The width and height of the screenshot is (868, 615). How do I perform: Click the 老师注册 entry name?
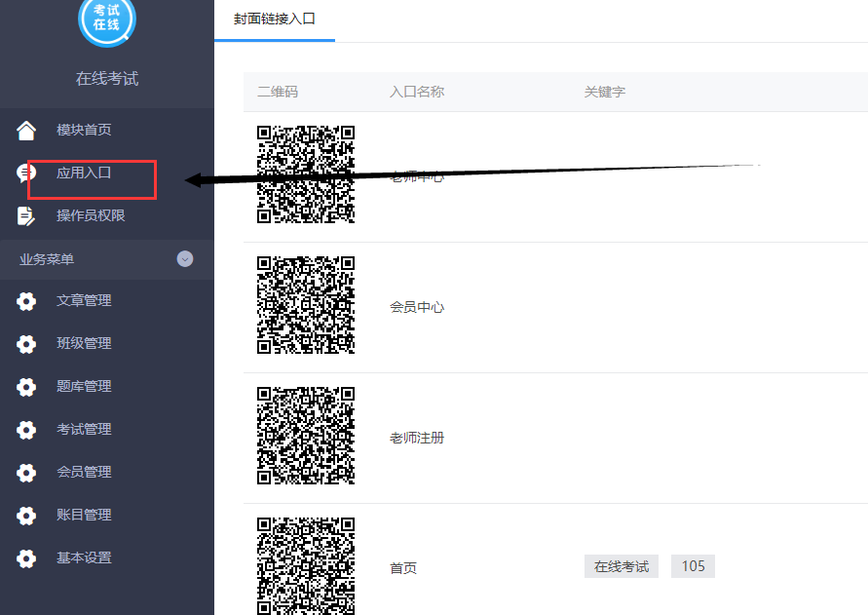pos(417,438)
